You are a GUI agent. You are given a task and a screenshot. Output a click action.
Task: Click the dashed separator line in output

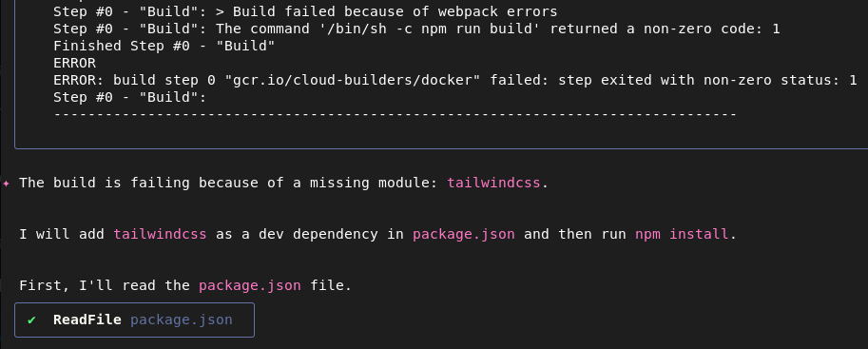pyautogui.click(x=395, y=115)
